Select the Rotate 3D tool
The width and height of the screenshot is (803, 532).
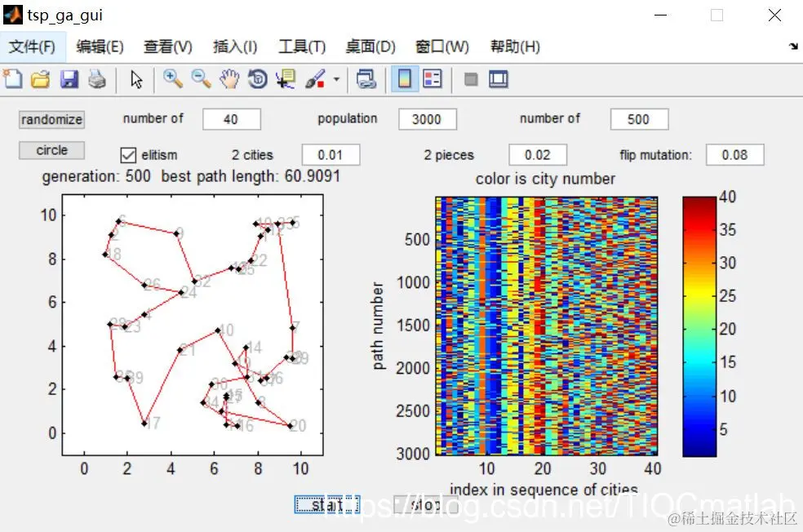click(258, 79)
